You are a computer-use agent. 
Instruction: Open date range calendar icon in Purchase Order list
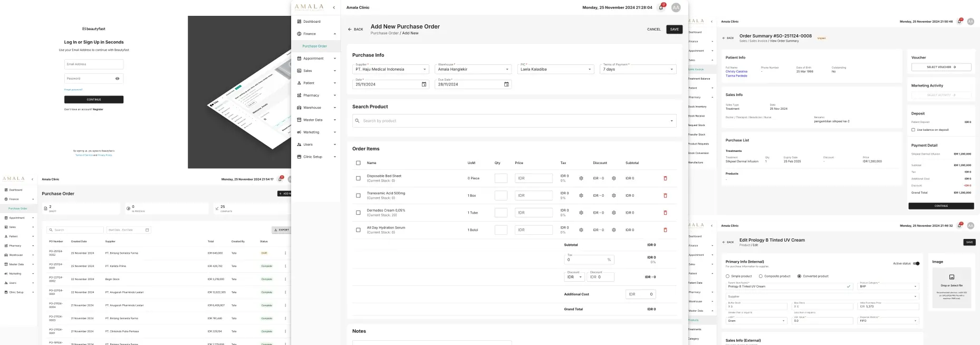(x=147, y=230)
